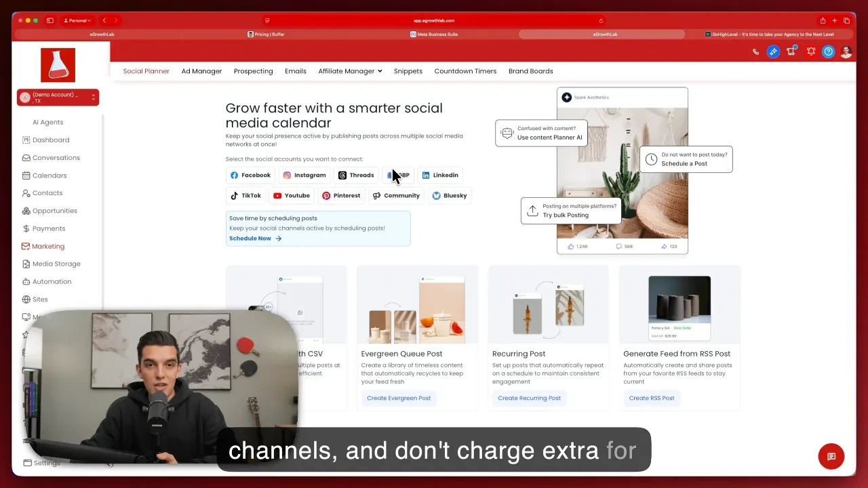The height and width of the screenshot is (488, 868).
Task: Click Create Recurring Post button
Action: [x=529, y=398]
